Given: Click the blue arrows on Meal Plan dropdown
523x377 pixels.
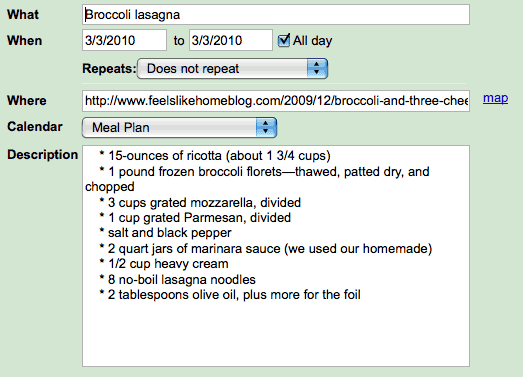Looking at the screenshot, I should (x=266, y=127).
